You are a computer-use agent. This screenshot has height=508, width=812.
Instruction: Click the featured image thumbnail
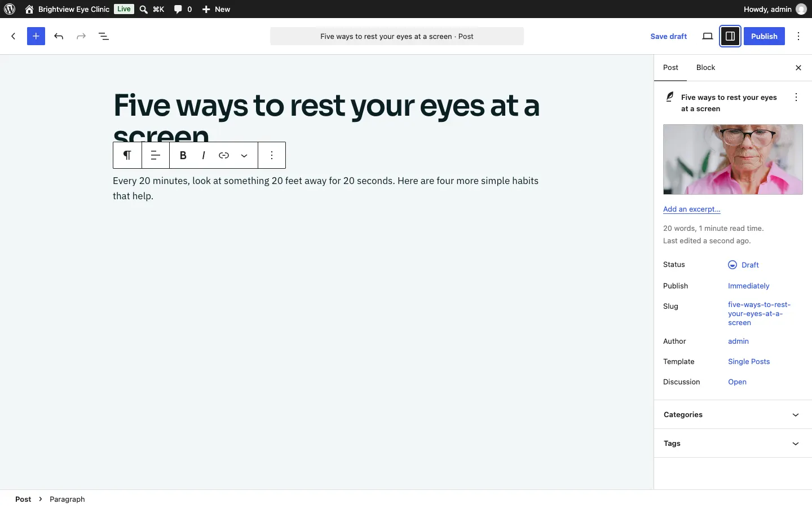(x=733, y=160)
